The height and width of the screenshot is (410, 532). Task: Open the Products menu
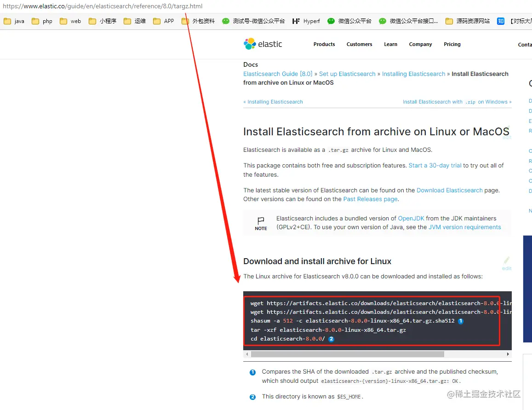coord(324,44)
